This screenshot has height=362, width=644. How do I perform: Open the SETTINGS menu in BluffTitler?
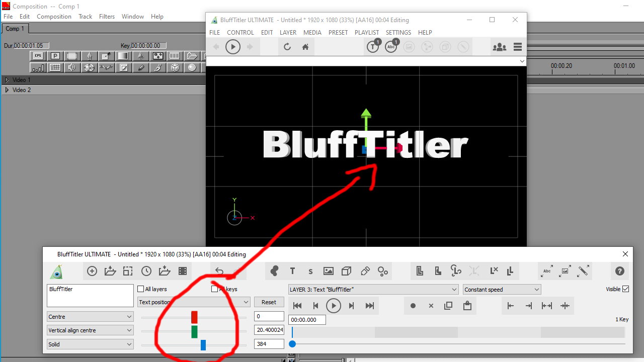398,32
